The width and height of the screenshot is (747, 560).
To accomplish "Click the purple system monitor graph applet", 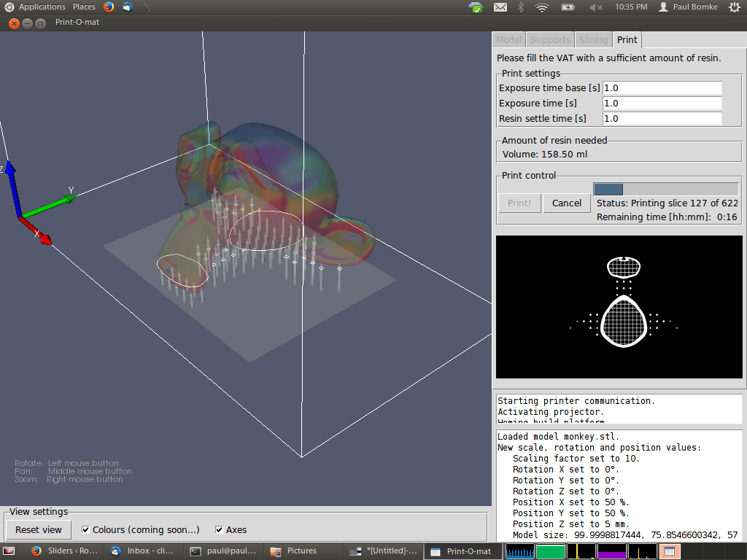I will point(612,551).
